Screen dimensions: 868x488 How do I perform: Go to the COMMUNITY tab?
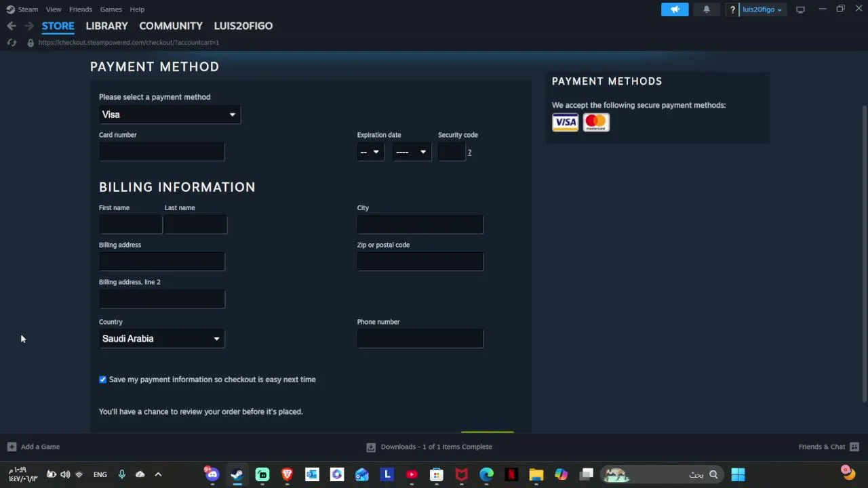[x=171, y=26]
